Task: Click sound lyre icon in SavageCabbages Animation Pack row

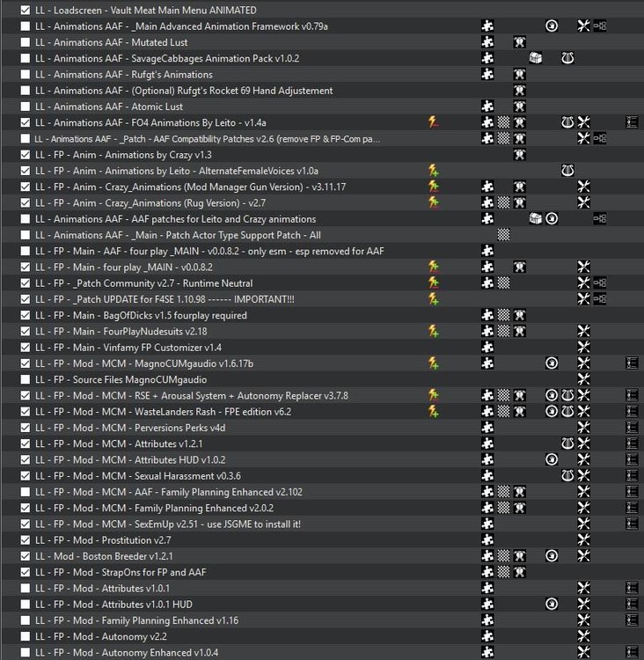Action: click(x=567, y=58)
